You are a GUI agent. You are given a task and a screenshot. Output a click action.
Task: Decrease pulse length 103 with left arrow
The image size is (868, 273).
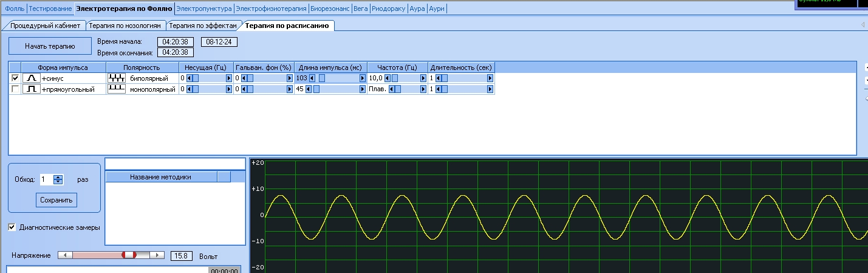(x=312, y=78)
